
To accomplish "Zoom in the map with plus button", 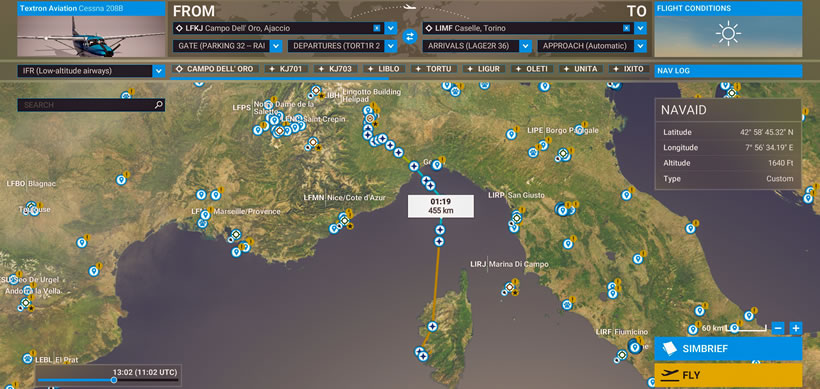I will click(x=796, y=328).
